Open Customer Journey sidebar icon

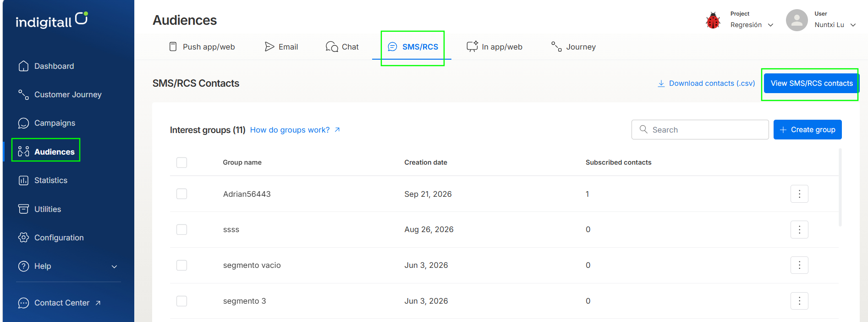[x=23, y=94]
